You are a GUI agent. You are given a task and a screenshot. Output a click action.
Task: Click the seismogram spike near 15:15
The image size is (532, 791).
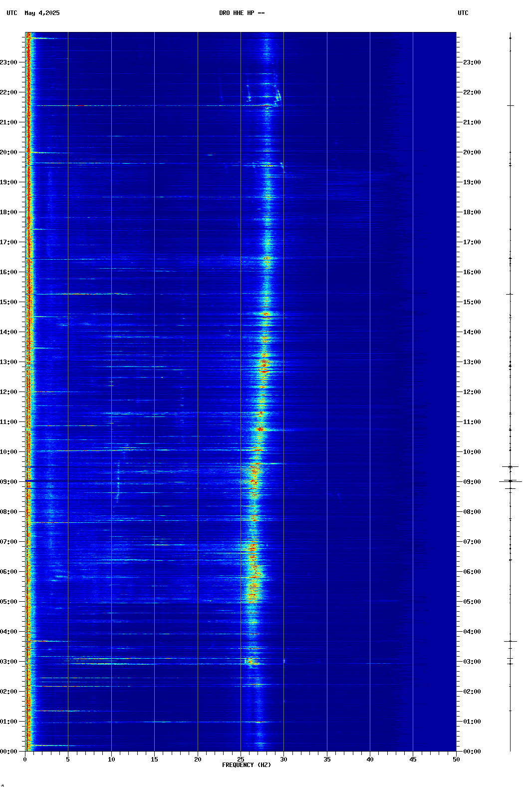(x=510, y=294)
